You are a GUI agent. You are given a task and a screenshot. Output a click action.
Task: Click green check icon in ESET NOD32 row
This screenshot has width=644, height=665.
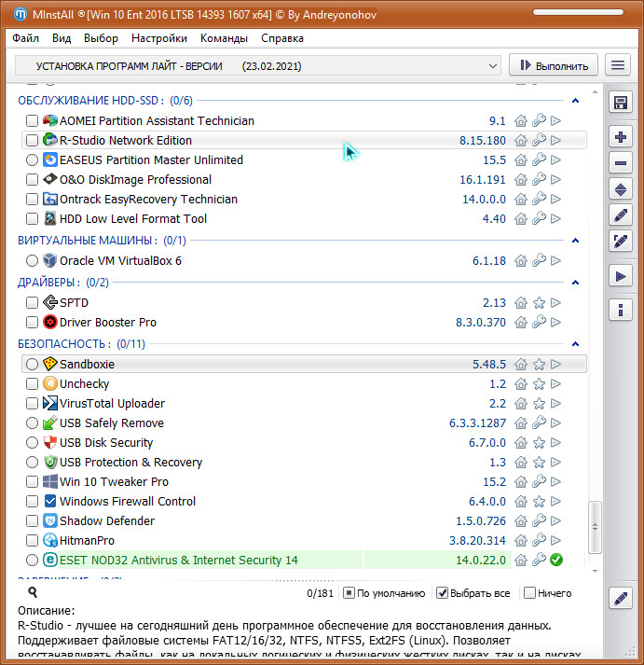tap(555, 560)
